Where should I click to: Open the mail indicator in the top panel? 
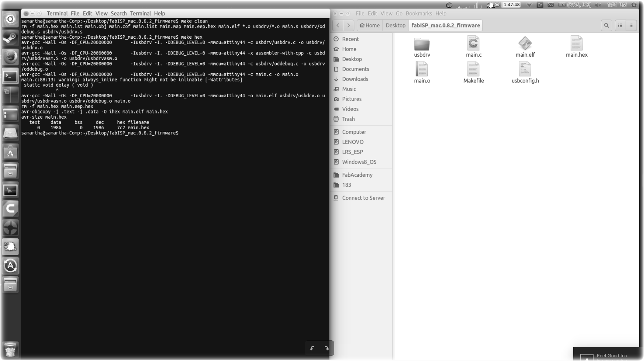551,5
